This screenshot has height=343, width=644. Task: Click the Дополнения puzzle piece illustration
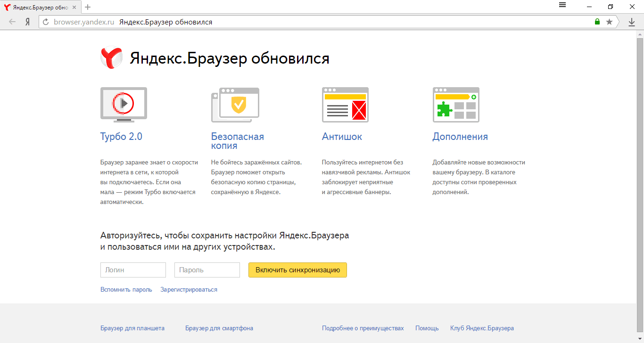(456, 105)
